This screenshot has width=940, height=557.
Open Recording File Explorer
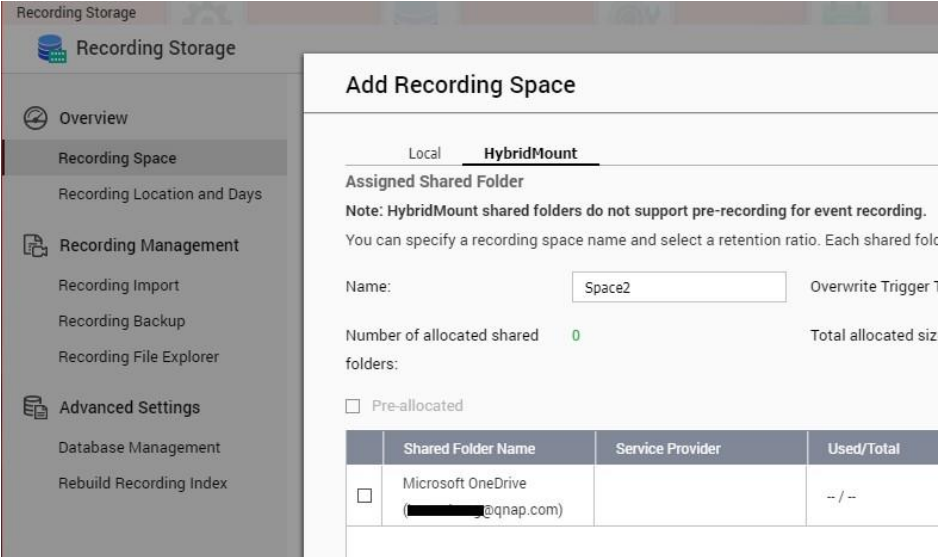(138, 357)
